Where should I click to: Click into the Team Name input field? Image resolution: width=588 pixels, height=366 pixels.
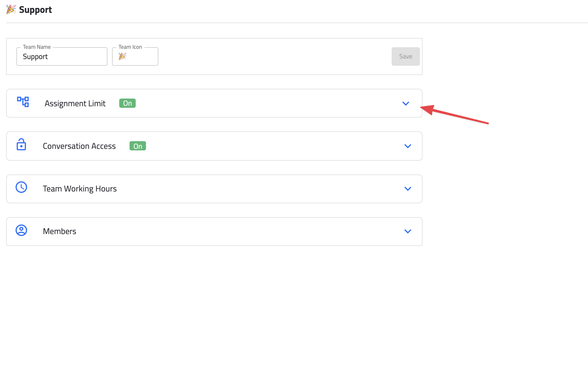point(62,56)
